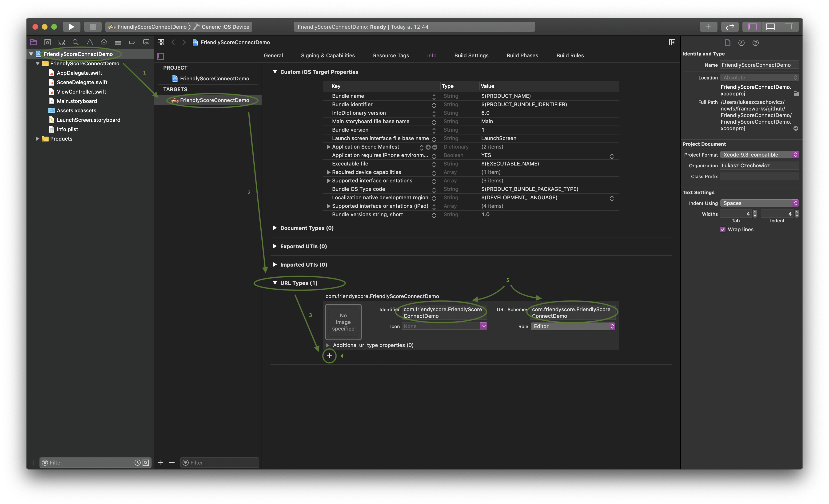This screenshot has width=829, height=504.
Task: Collapse Custom iOS Target Properties section
Action: (275, 72)
